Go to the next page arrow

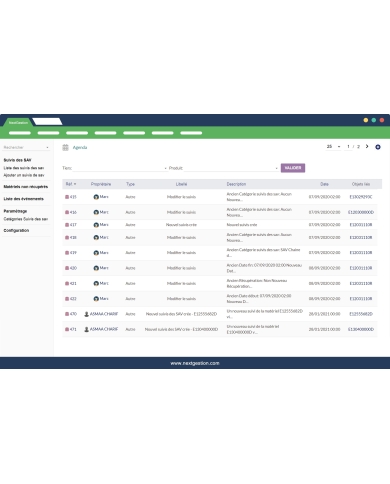point(367,146)
